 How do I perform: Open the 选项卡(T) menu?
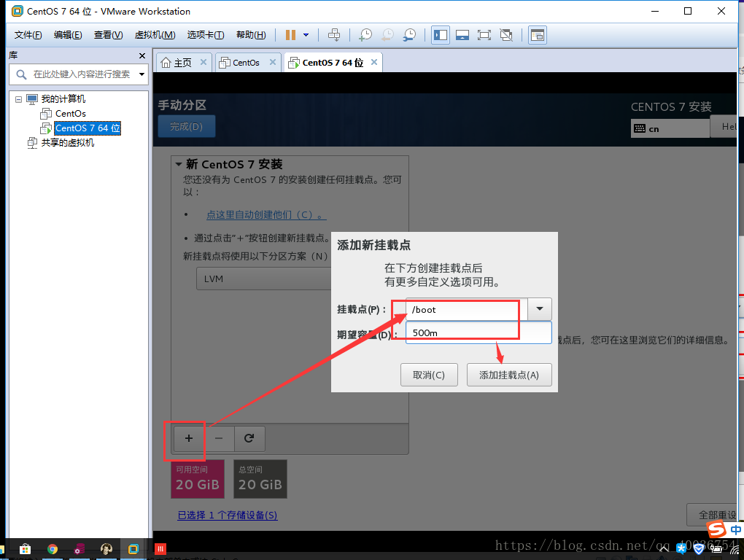[206, 35]
